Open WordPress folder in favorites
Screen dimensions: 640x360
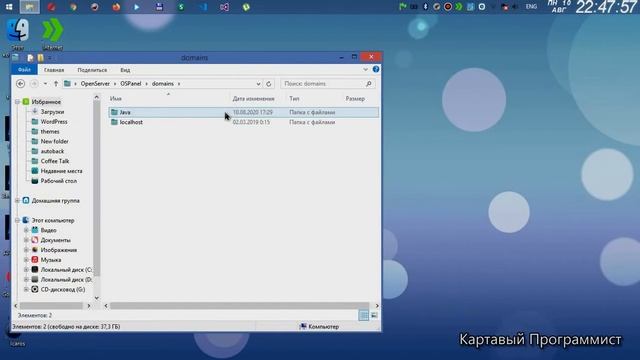tap(54, 122)
